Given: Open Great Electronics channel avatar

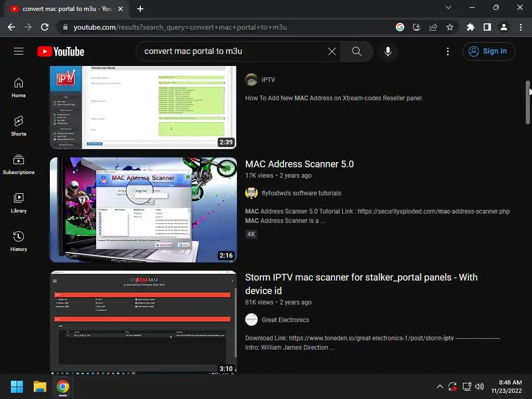Looking at the screenshot, I should (251, 320).
